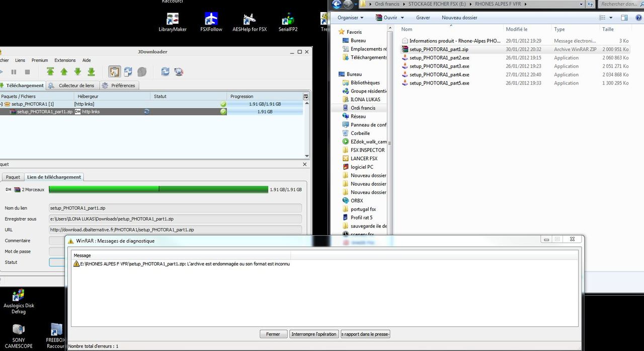Open the Premium menu in JDownloader
The height and width of the screenshot is (351, 644).
40,60
